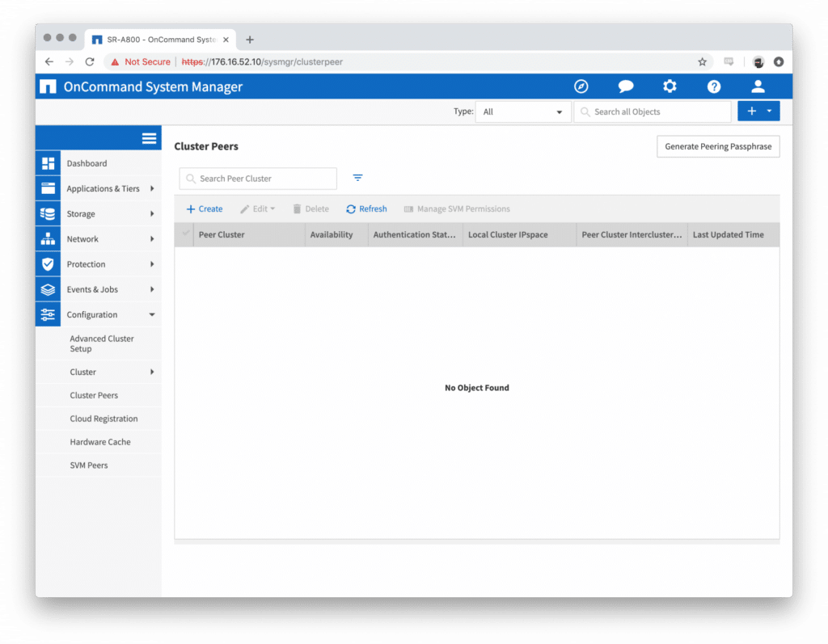The image size is (828, 644).
Task: Bookmark the page with the star icon
Action: click(x=703, y=61)
